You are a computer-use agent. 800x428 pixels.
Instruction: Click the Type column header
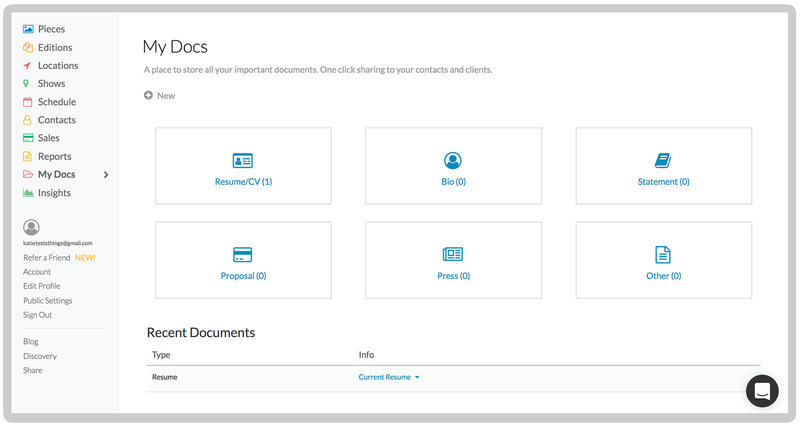coord(161,355)
